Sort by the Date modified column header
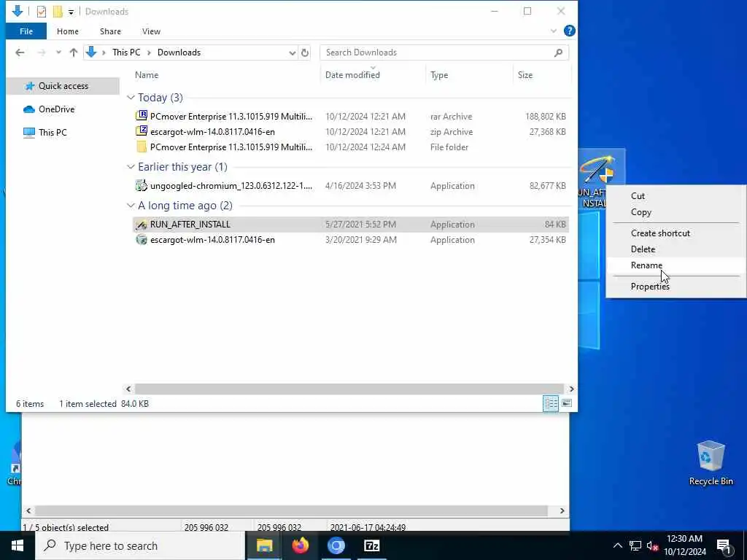Viewport: 747px width, 560px height. 352,75
